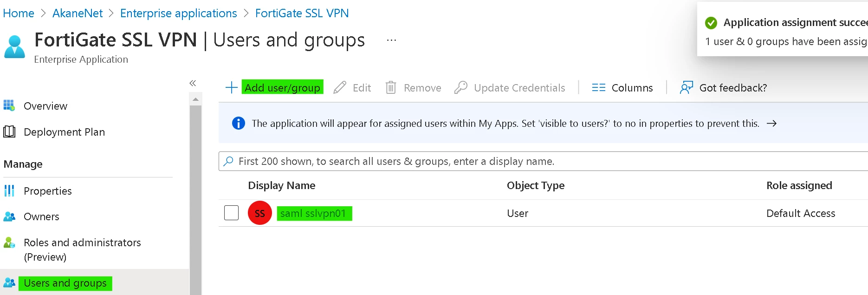
Task: Open Owners in the sidebar
Action: click(x=41, y=216)
